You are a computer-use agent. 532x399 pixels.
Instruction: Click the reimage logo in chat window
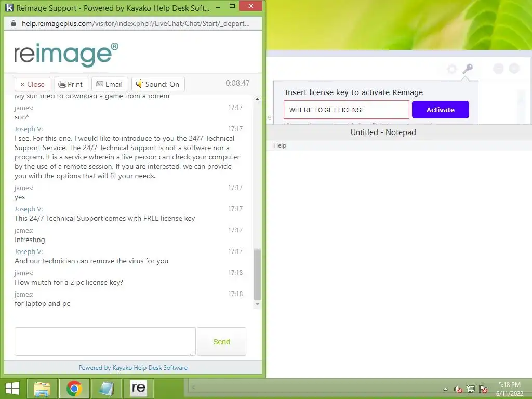(x=66, y=54)
